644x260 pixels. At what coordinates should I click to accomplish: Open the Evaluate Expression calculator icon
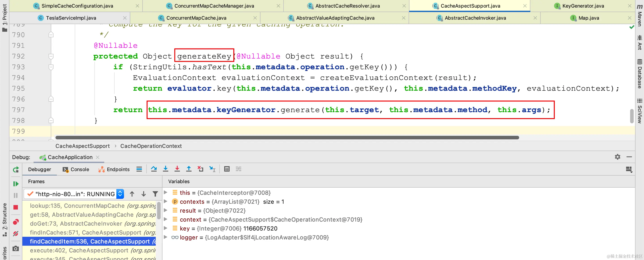click(x=227, y=169)
